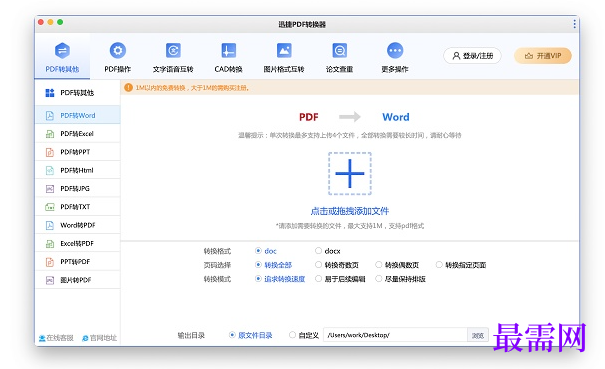The height and width of the screenshot is (369, 605).
Task: Click PDF转Html label in the sidebar
Action: pyautogui.click(x=77, y=170)
